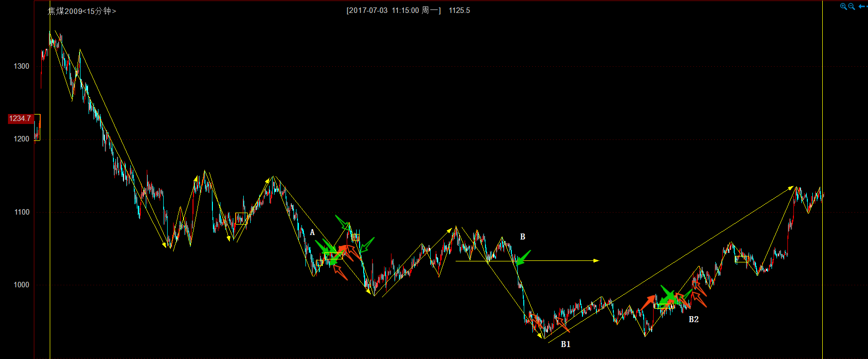This screenshot has width=868, height=359.
Task: Select the B1 annotation at the low
Action: (566, 344)
